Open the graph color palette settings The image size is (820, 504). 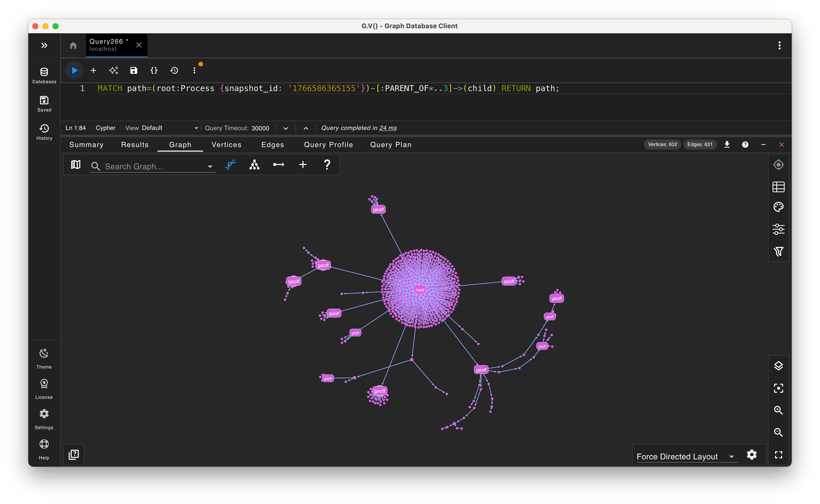pyautogui.click(x=779, y=207)
